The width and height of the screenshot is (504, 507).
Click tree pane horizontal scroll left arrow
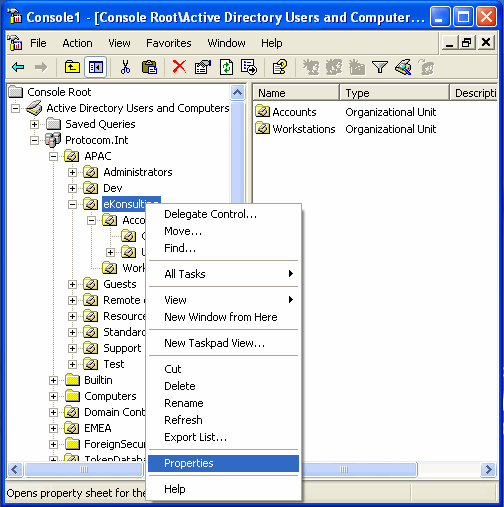pos(15,470)
